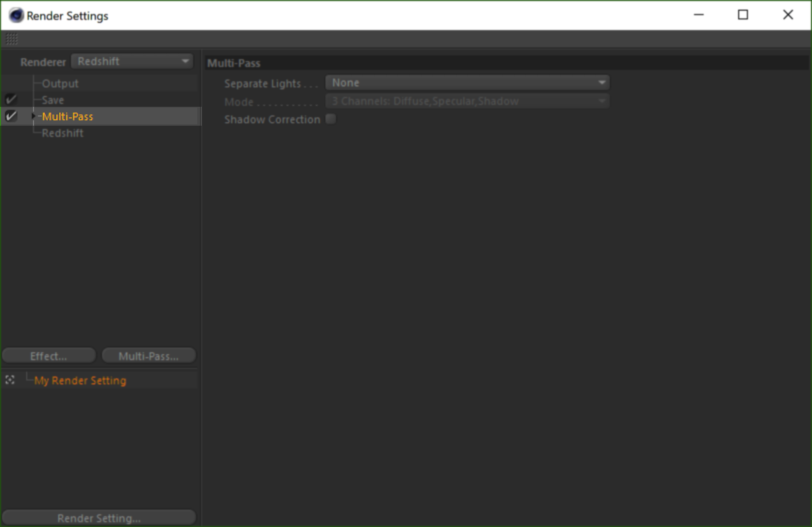Click the active render setting target icon

10,380
